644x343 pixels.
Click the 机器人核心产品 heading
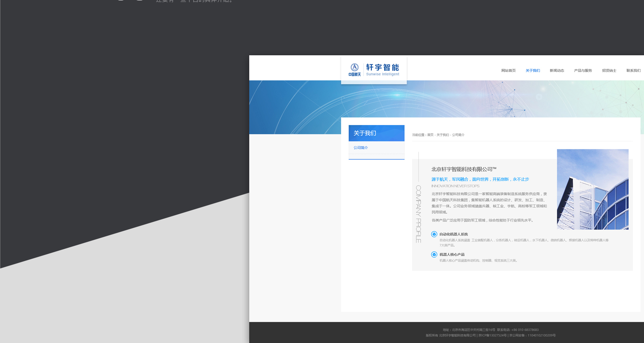pos(452,255)
